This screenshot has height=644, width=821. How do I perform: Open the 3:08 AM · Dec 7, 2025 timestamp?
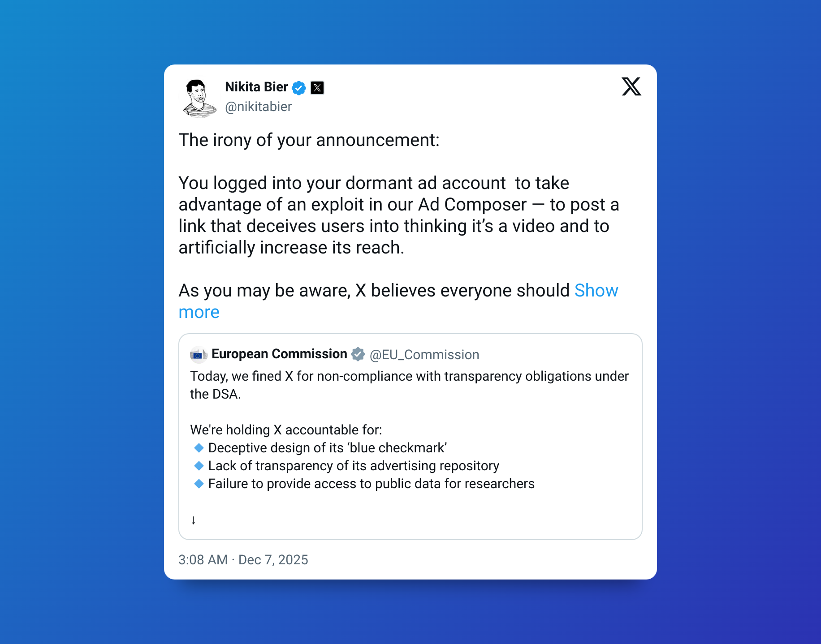coord(243,560)
